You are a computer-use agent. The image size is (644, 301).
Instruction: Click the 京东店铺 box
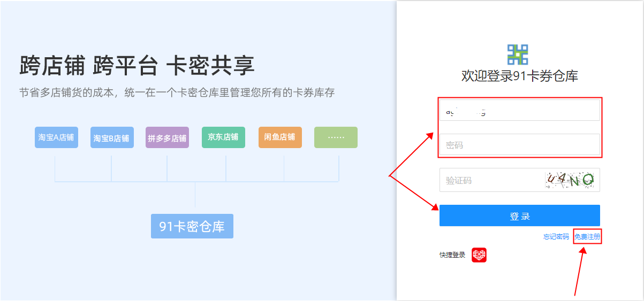(223, 137)
